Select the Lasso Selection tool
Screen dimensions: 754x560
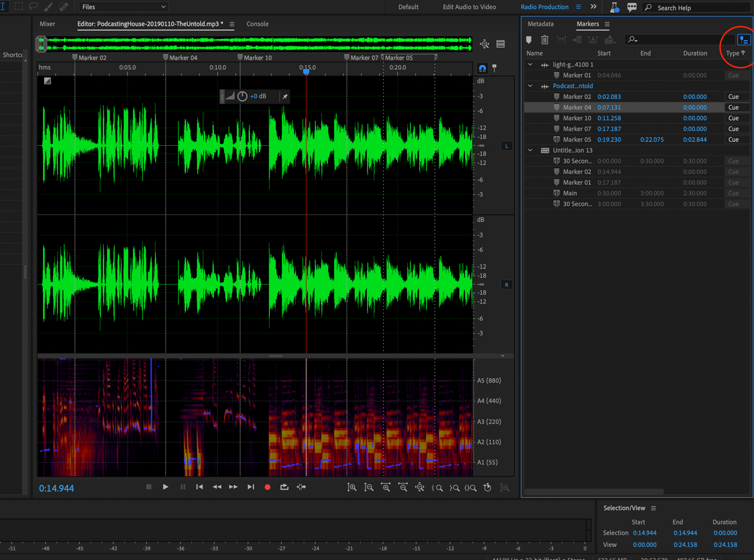click(x=33, y=6)
